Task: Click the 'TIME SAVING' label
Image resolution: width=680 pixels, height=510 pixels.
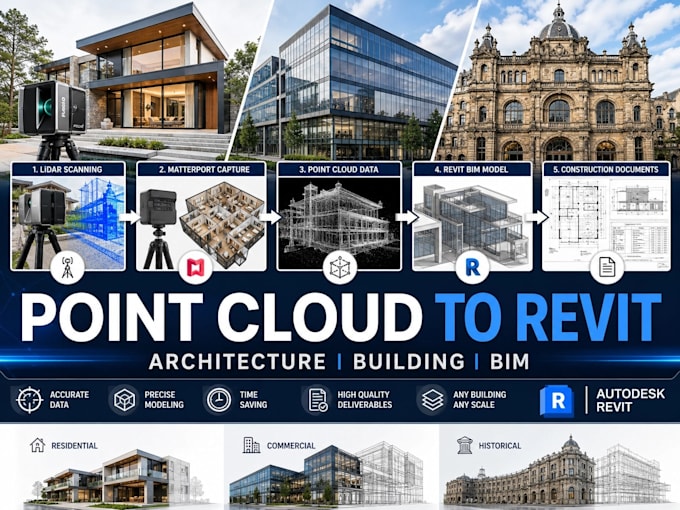Action: pos(253,399)
